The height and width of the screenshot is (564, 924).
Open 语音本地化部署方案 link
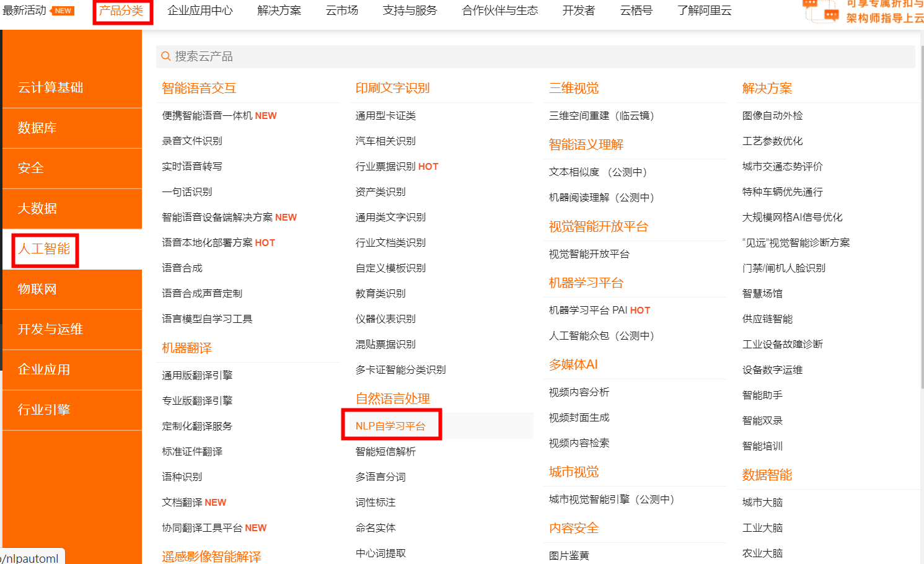[x=207, y=243]
